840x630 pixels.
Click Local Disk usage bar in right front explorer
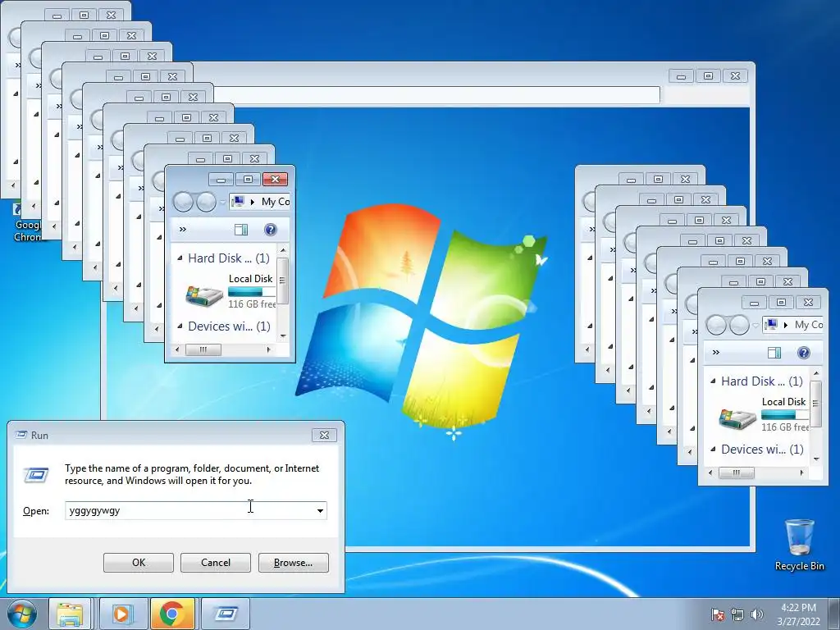pos(785,414)
